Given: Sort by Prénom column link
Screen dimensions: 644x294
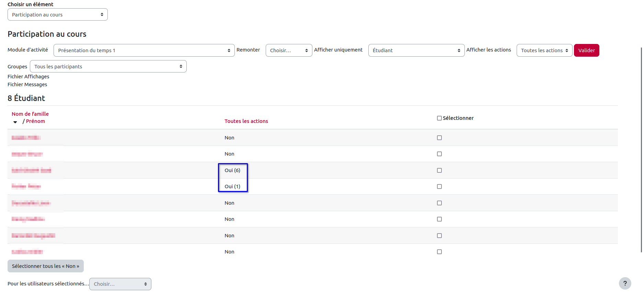Looking at the screenshot, I should tap(35, 121).
